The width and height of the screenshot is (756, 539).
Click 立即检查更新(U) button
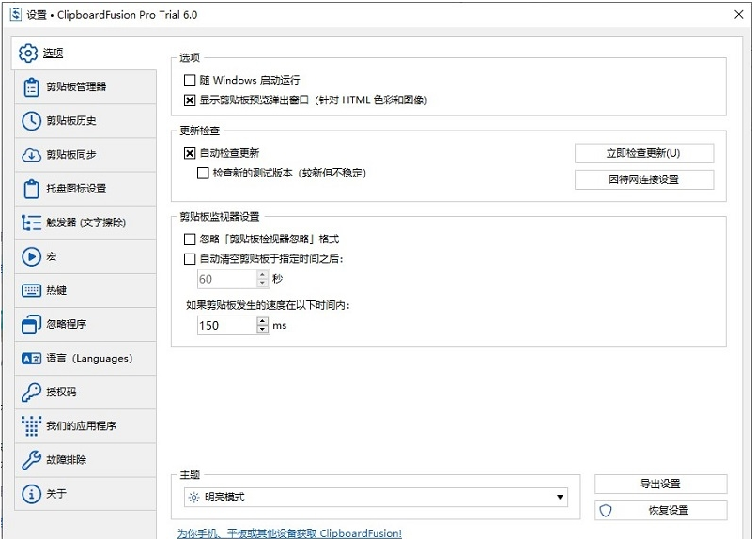pos(644,153)
